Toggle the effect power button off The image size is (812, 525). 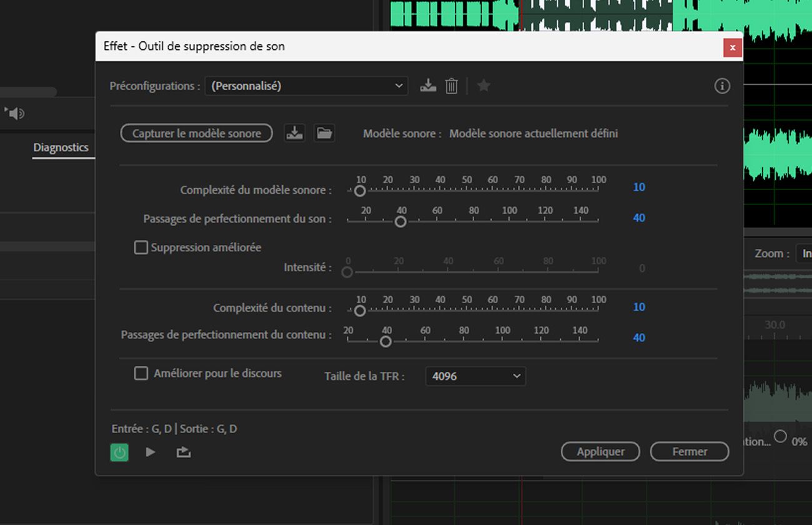point(119,452)
